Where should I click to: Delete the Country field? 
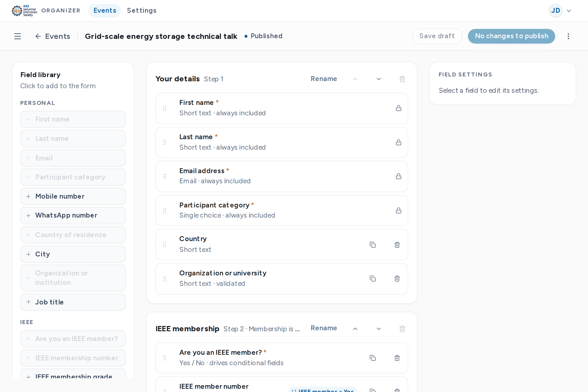tap(397, 245)
